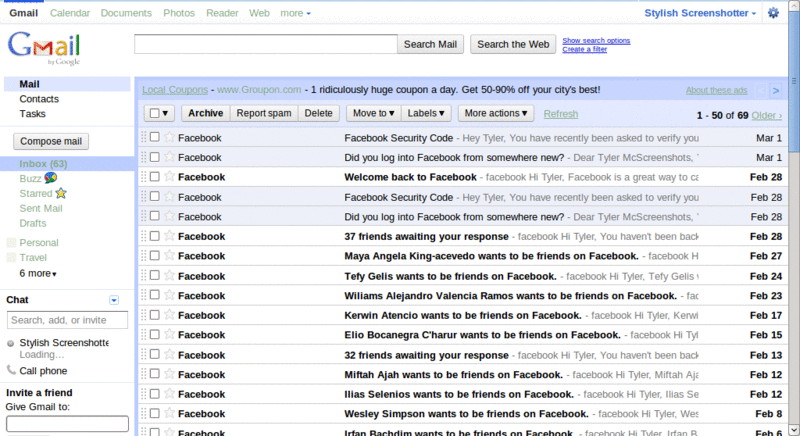Star the Wesley Simpson email

pyautogui.click(x=169, y=413)
